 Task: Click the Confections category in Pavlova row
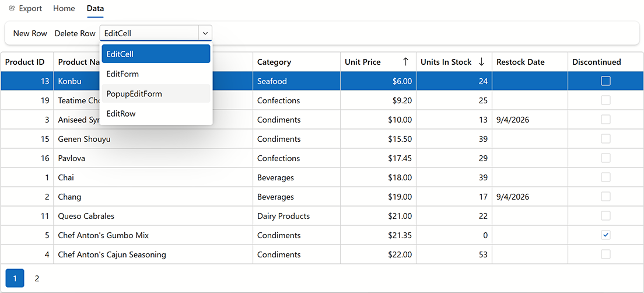[296, 158]
